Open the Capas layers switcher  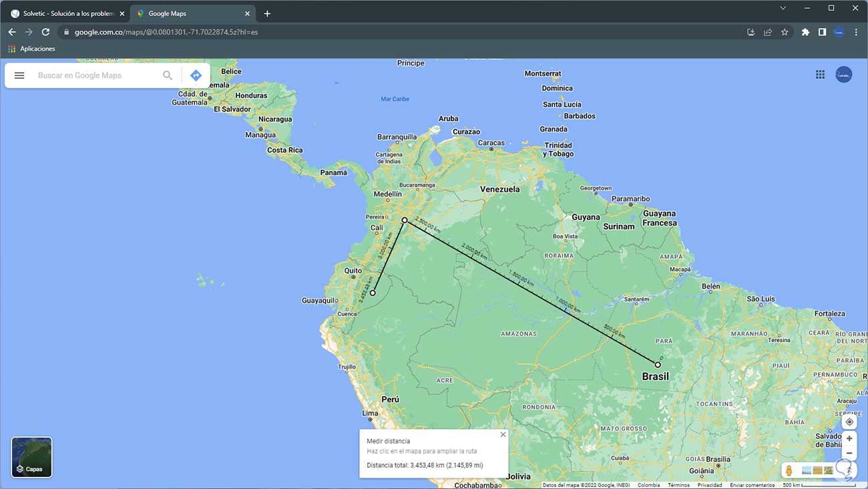pyautogui.click(x=31, y=457)
